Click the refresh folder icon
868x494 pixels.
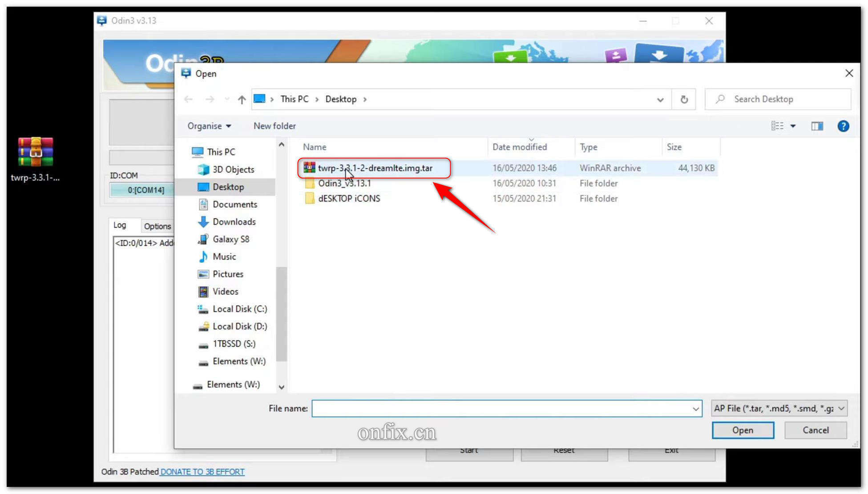(684, 100)
